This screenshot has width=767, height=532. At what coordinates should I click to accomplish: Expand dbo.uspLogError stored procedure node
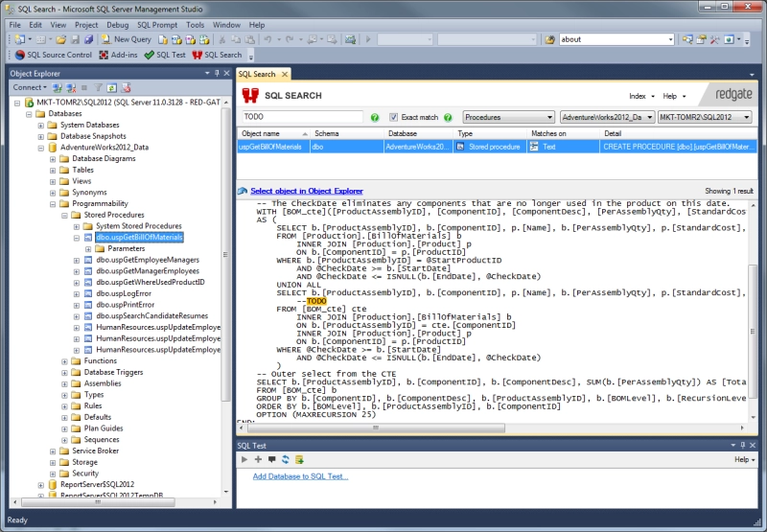(x=77, y=294)
